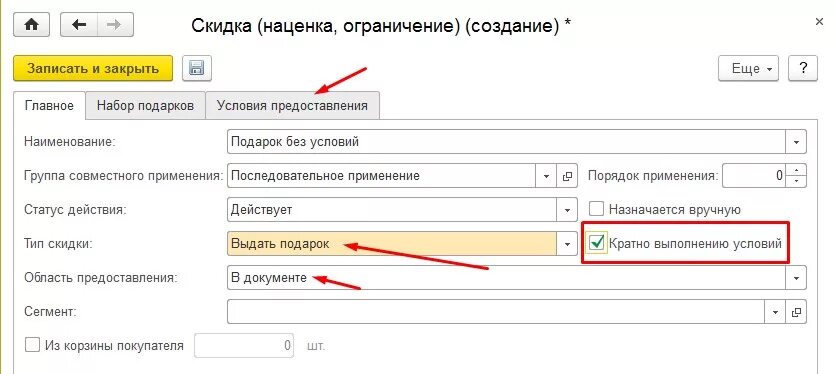
Task: Click the Порядок применения number field
Action: point(755,176)
